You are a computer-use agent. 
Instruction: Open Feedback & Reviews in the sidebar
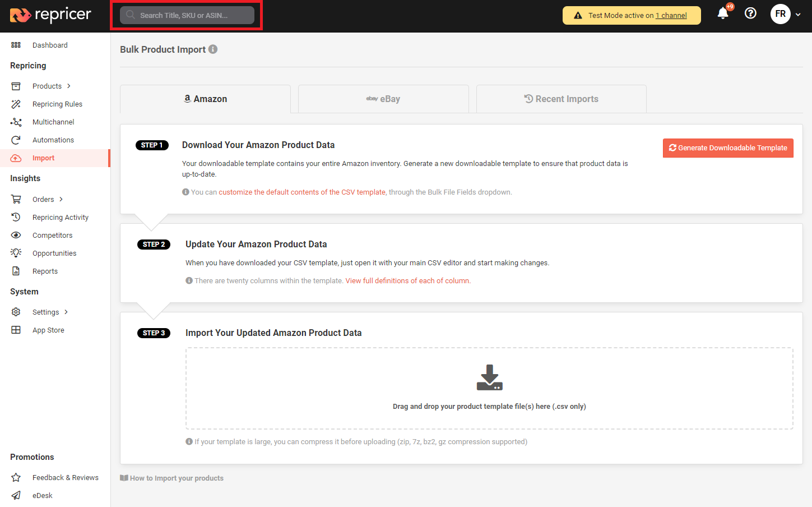pos(66,477)
